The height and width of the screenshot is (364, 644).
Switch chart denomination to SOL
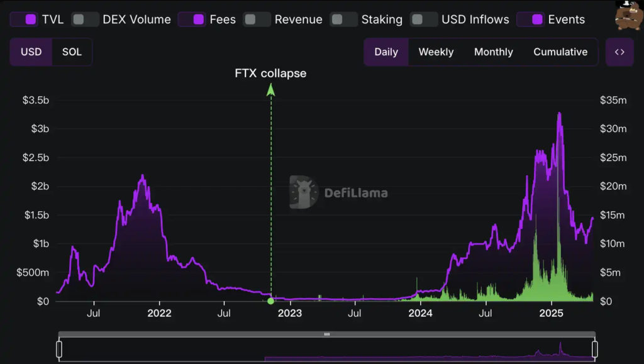pyautogui.click(x=72, y=52)
